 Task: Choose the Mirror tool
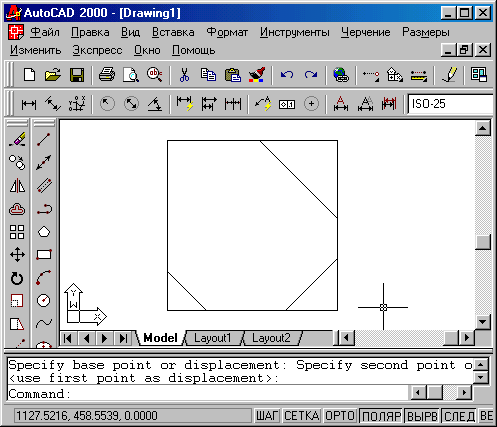pos(17,186)
